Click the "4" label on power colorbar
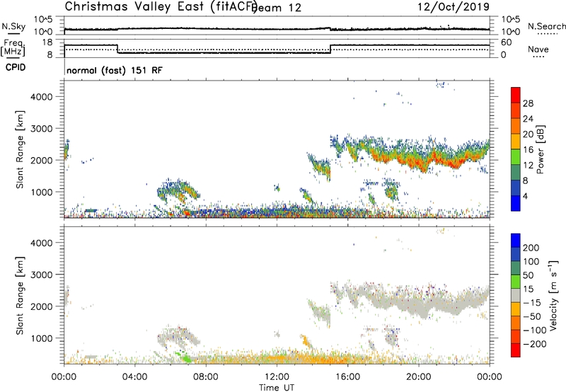Screen dimensions: 566x392 pyautogui.click(x=525, y=196)
